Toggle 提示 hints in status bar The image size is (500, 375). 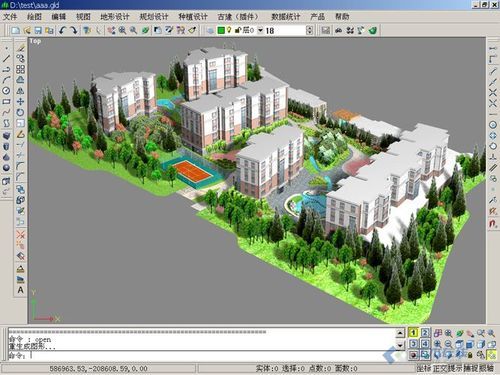(455, 368)
